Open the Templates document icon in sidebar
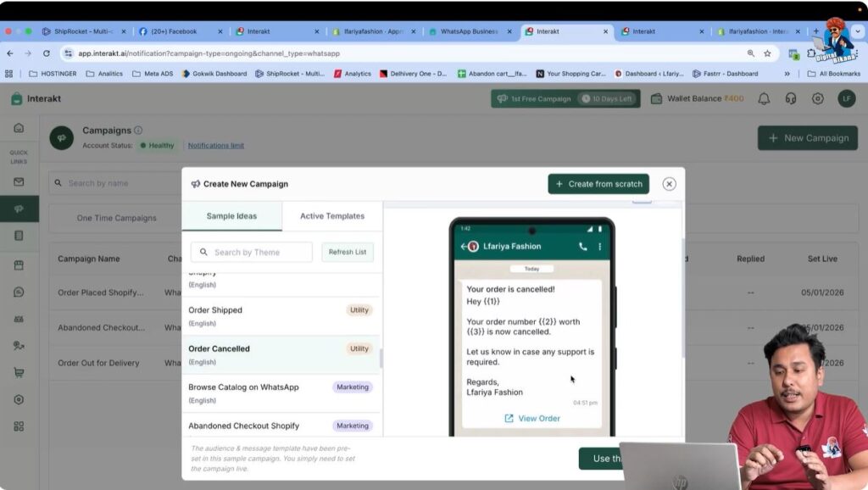 click(x=18, y=233)
